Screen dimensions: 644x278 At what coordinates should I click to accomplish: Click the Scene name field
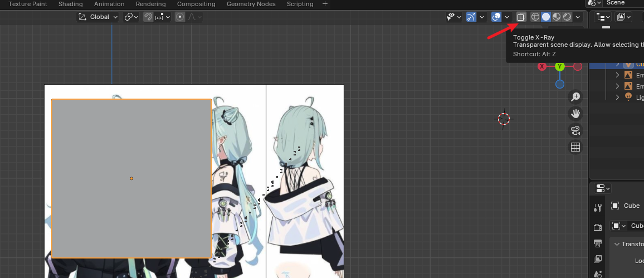[x=623, y=3]
